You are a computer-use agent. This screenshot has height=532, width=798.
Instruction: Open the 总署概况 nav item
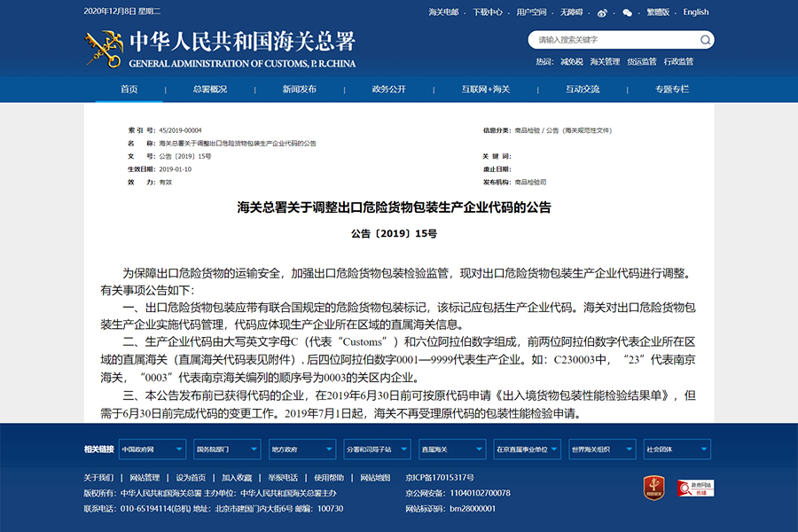click(209, 89)
